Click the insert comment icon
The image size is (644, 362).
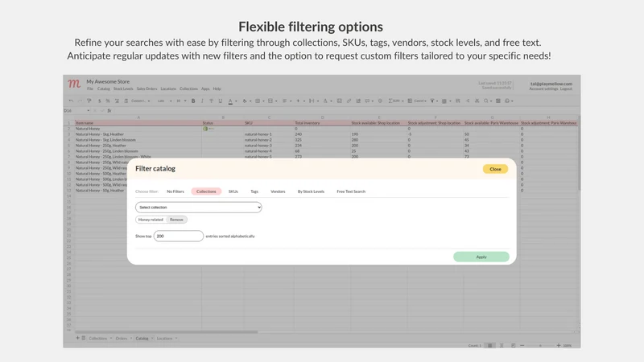click(369, 101)
